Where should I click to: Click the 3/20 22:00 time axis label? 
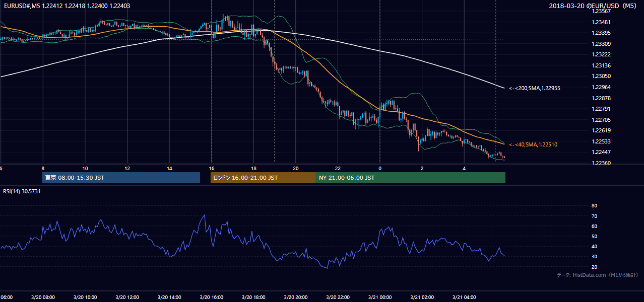pyautogui.click(x=338, y=297)
